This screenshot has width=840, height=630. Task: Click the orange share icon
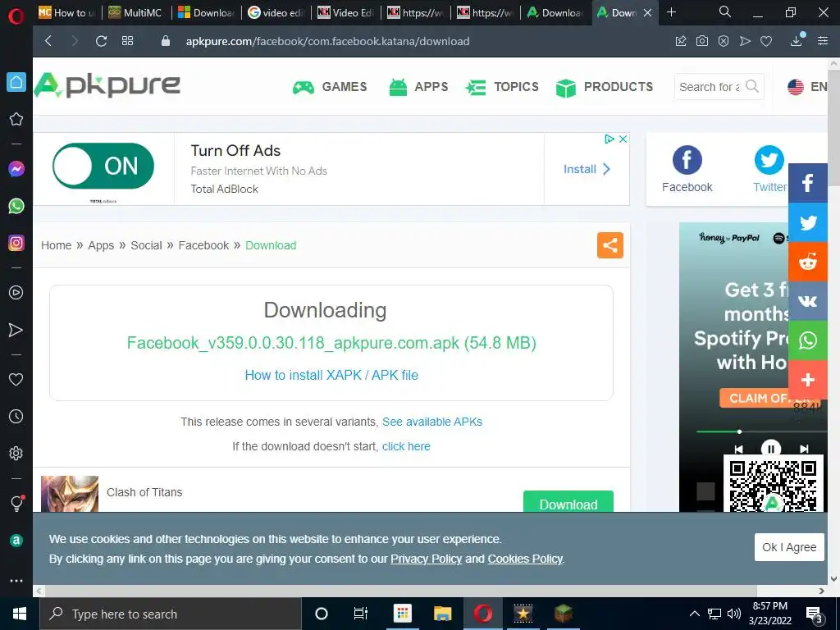pyautogui.click(x=610, y=245)
